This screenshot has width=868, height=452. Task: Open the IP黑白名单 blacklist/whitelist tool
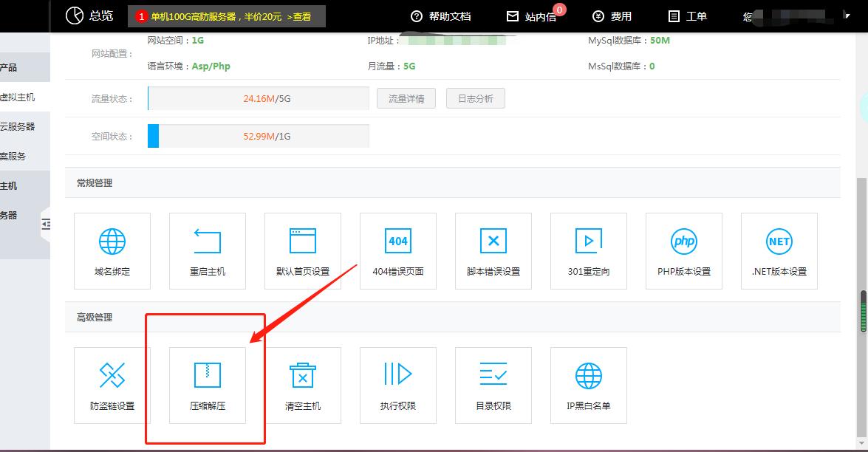point(588,385)
